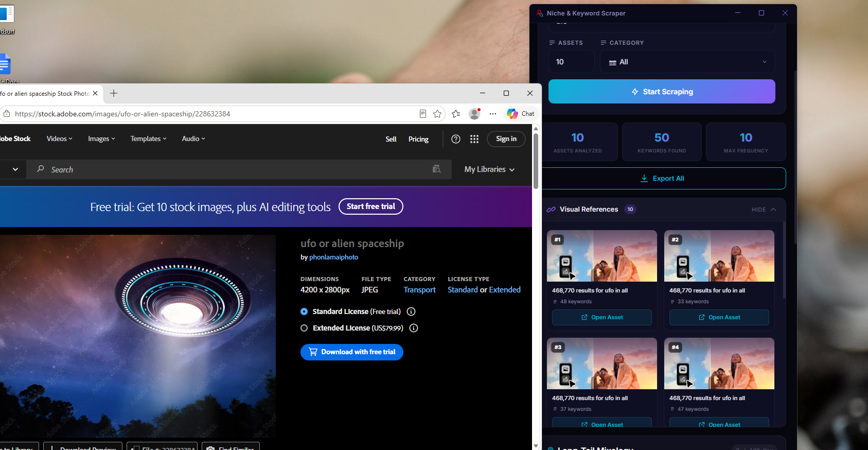Click the '33 keywords' text
868x450 pixels.
[x=693, y=302]
